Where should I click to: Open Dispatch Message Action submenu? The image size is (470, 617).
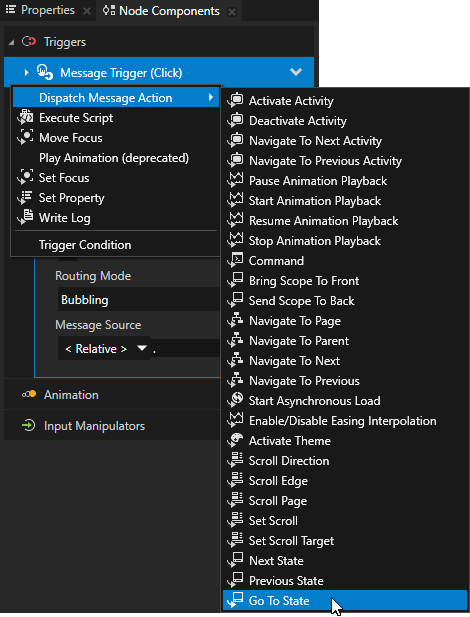coord(116,98)
